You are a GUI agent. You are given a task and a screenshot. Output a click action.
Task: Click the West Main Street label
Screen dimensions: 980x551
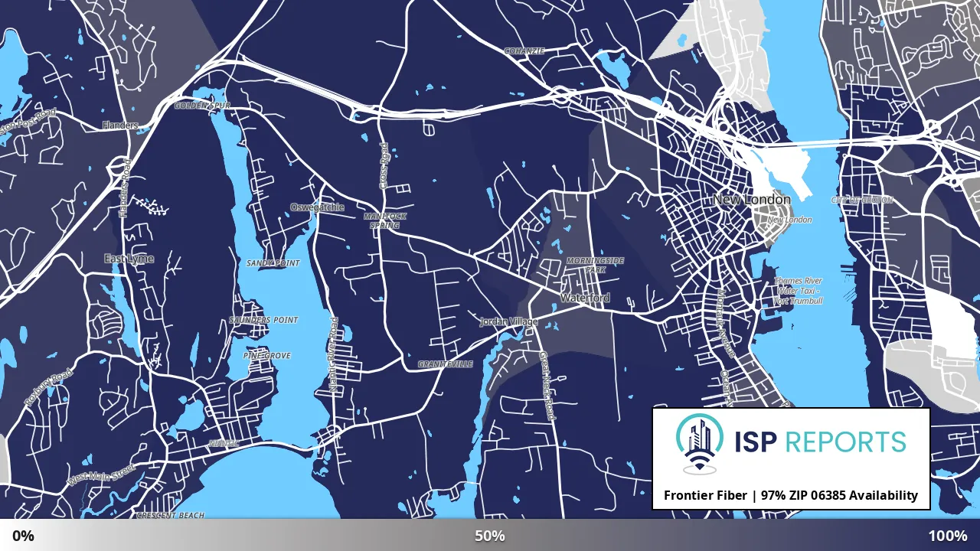102,474
